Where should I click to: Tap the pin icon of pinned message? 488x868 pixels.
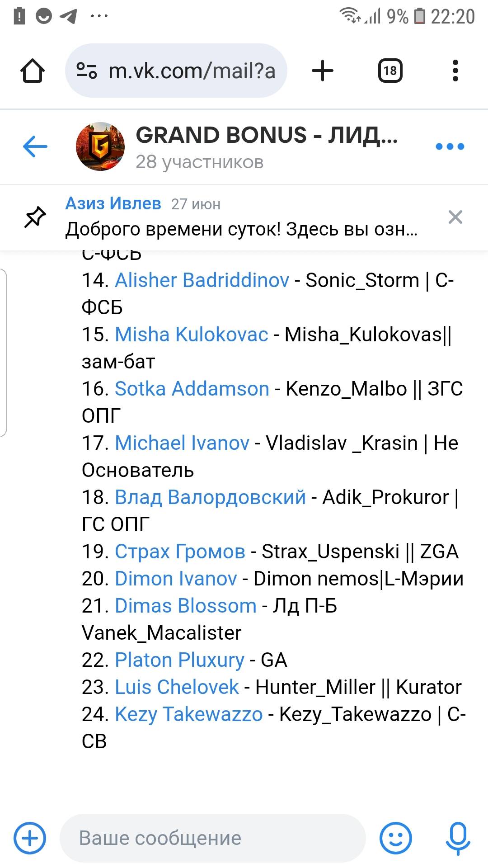coord(35,217)
